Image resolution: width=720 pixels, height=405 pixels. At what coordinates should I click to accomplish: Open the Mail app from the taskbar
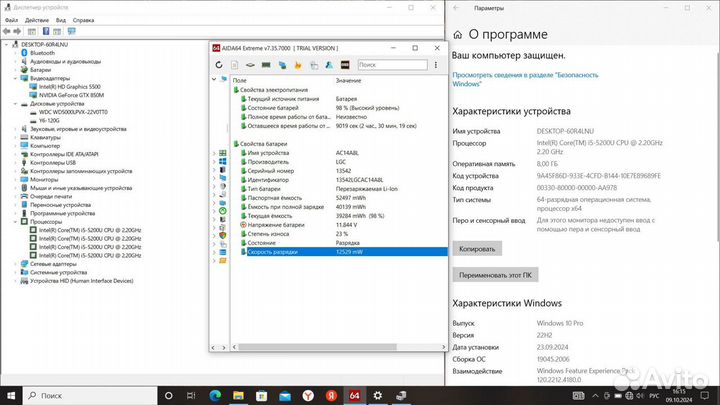285,395
